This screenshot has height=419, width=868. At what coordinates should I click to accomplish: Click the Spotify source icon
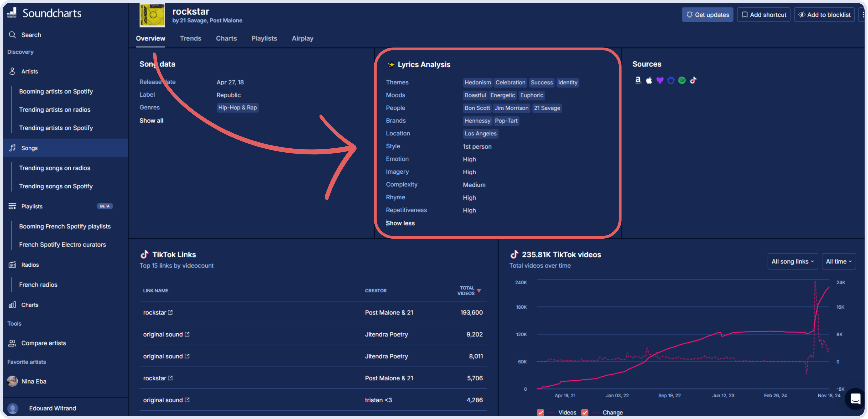(682, 80)
